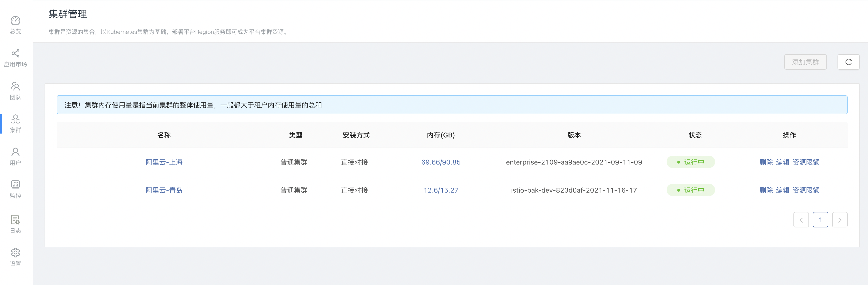Open the 总览 overview dashboard icon
868x285 pixels.
click(15, 21)
